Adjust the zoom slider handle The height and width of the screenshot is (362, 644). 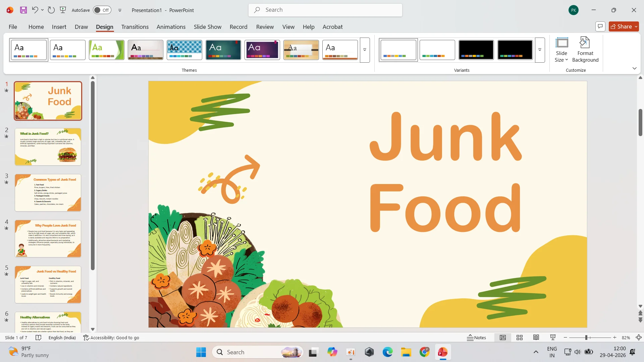[586, 338]
